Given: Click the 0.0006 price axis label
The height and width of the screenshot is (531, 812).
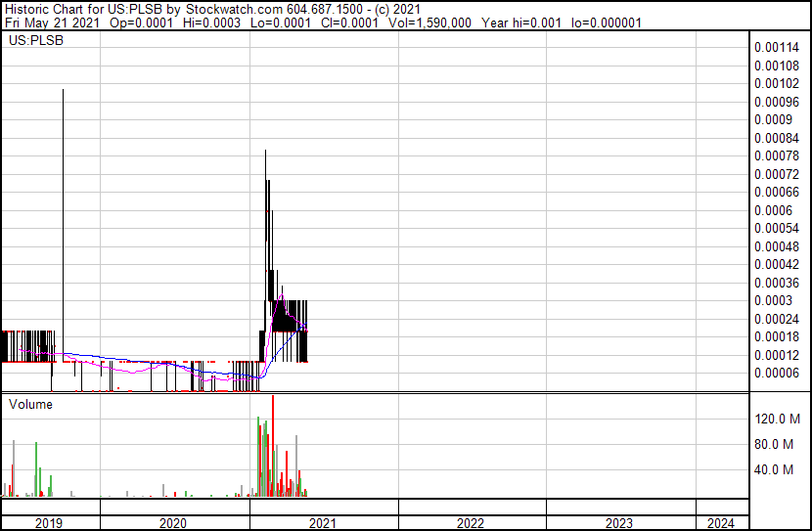Looking at the screenshot, I should click(772, 210).
